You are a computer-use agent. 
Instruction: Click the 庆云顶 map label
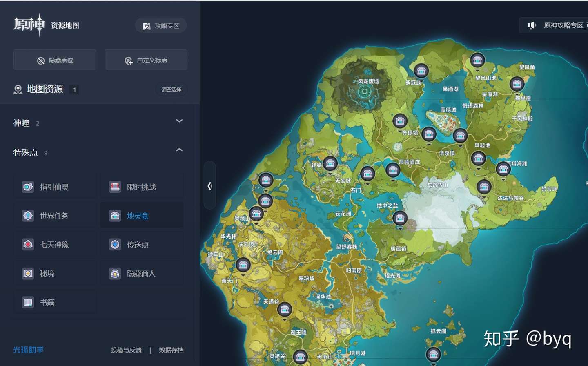246,244
